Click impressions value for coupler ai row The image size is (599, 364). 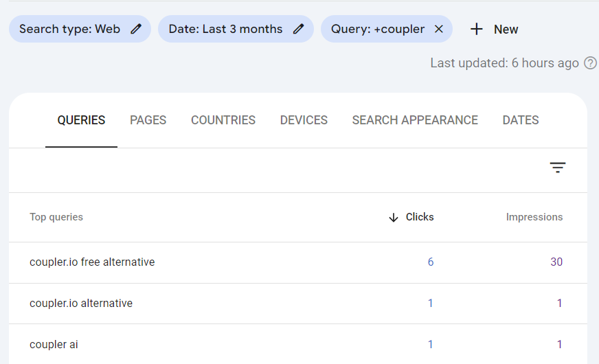pyautogui.click(x=559, y=345)
